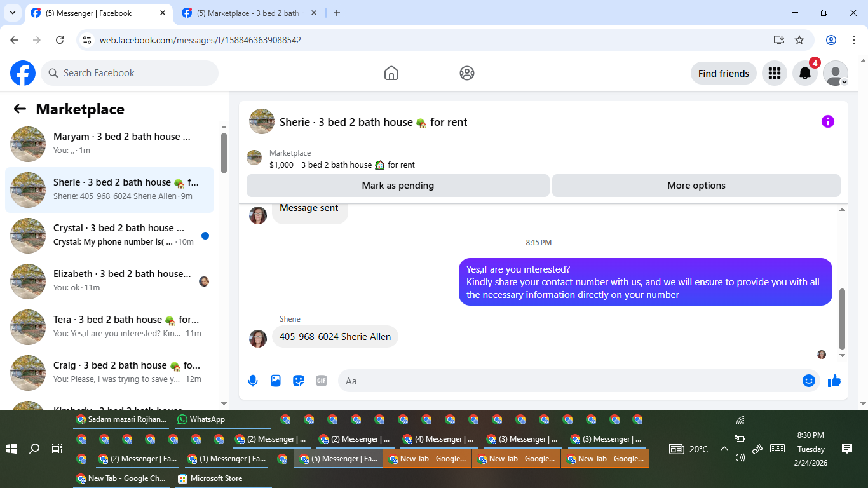The width and height of the screenshot is (868, 488).
Task: Attach a photo using the image icon
Action: tap(276, 381)
